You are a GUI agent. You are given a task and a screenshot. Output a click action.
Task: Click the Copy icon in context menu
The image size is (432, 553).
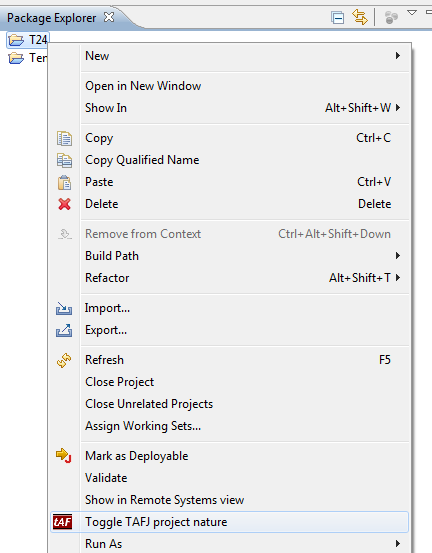64,138
